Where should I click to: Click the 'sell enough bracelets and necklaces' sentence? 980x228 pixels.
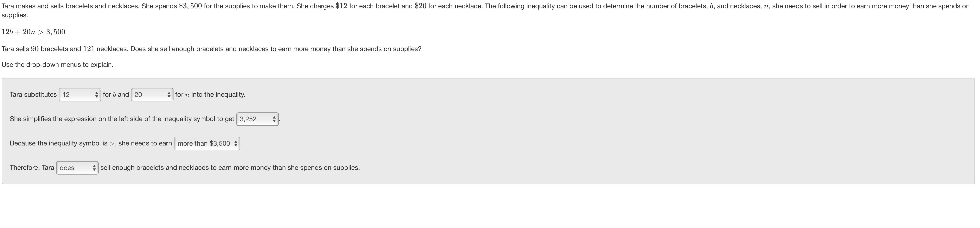tap(230, 167)
